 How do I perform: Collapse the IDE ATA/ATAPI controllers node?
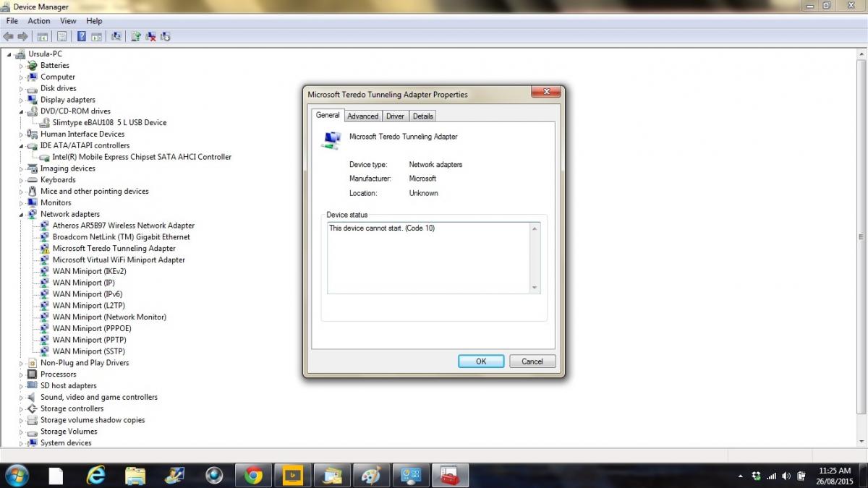(21, 145)
